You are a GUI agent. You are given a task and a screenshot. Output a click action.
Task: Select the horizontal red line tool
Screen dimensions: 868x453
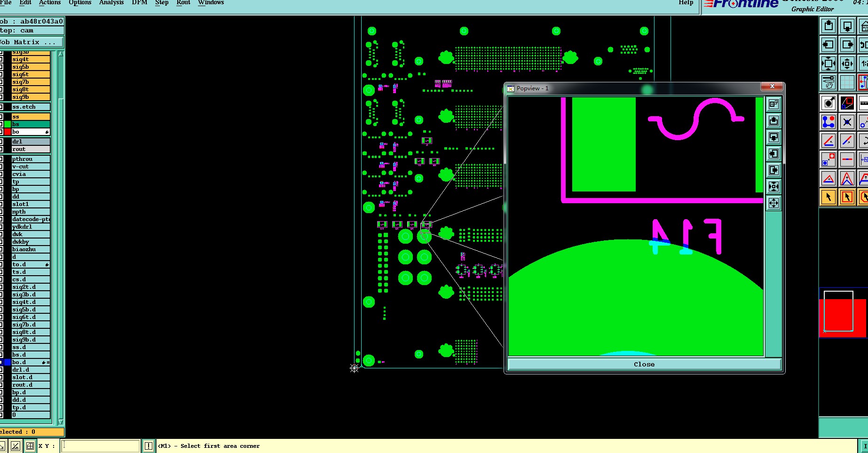847,159
